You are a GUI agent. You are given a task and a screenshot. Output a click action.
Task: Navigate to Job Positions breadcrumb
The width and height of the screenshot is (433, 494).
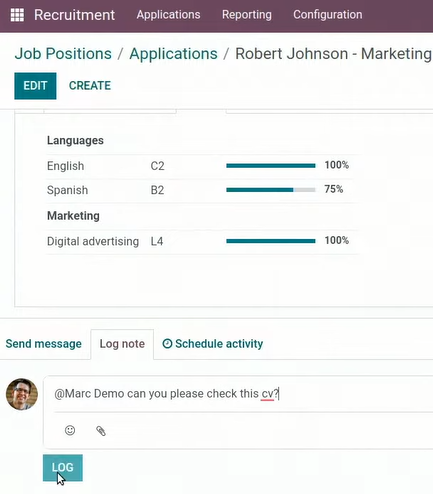[x=63, y=54]
